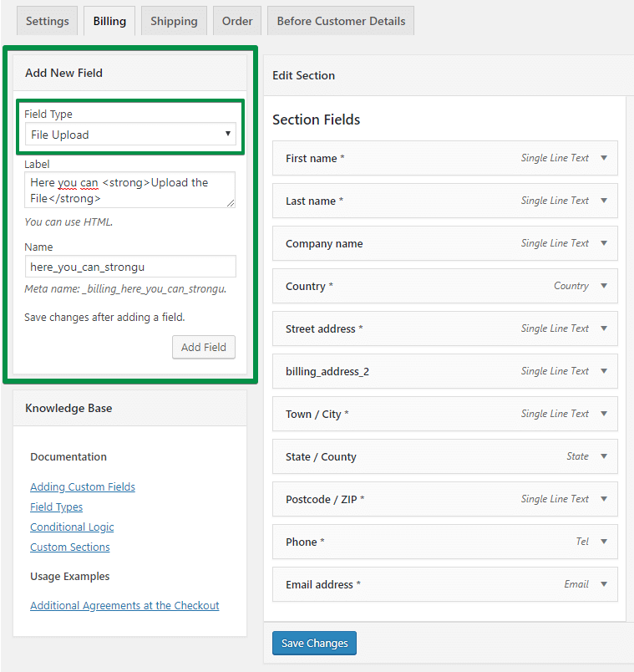Click into the Label text area

pos(130,190)
